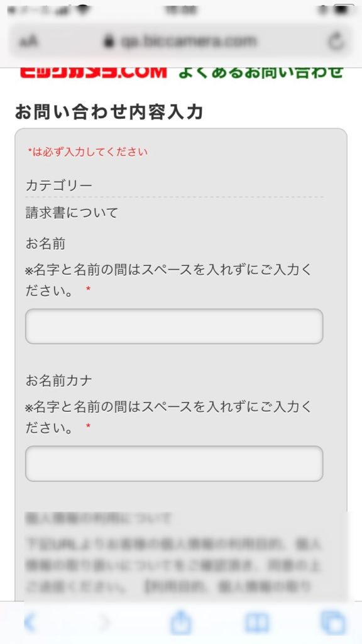Tap the Wi-Fi signal icon in status bar
Viewport: 362px width, 644px height.
(83, 10)
